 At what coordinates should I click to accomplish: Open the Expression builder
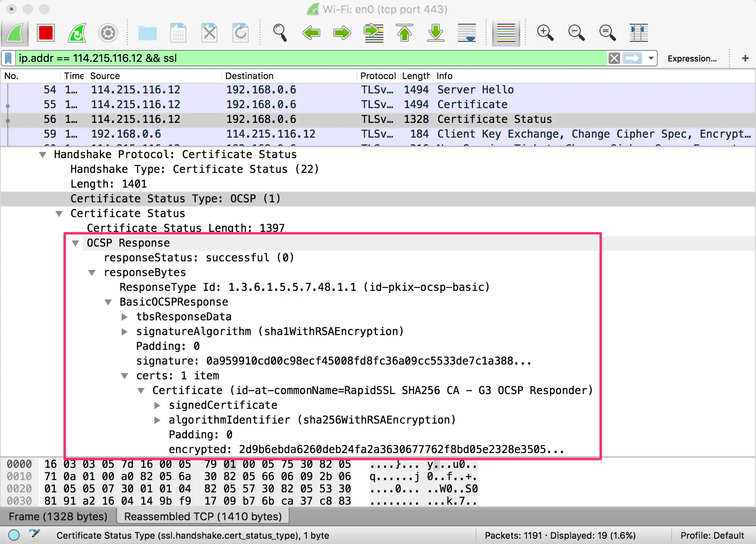click(x=692, y=58)
